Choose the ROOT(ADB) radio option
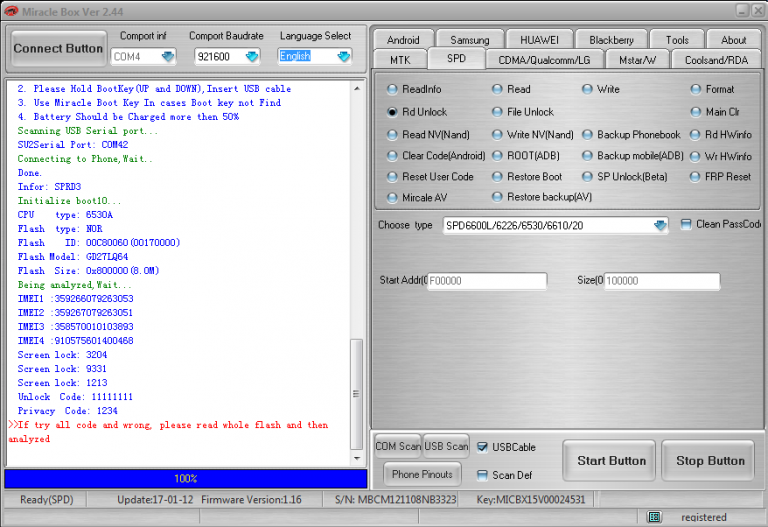 (x=498, y=156)
